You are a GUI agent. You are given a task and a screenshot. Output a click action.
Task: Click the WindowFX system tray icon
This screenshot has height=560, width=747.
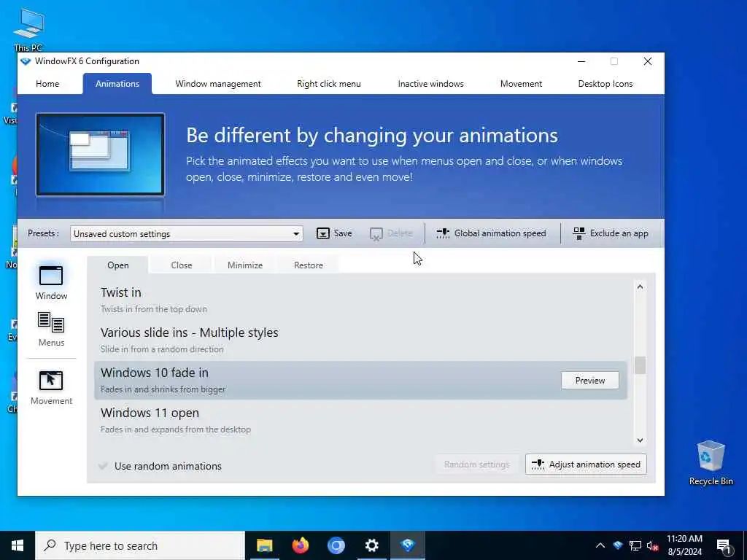pos(618,545)
